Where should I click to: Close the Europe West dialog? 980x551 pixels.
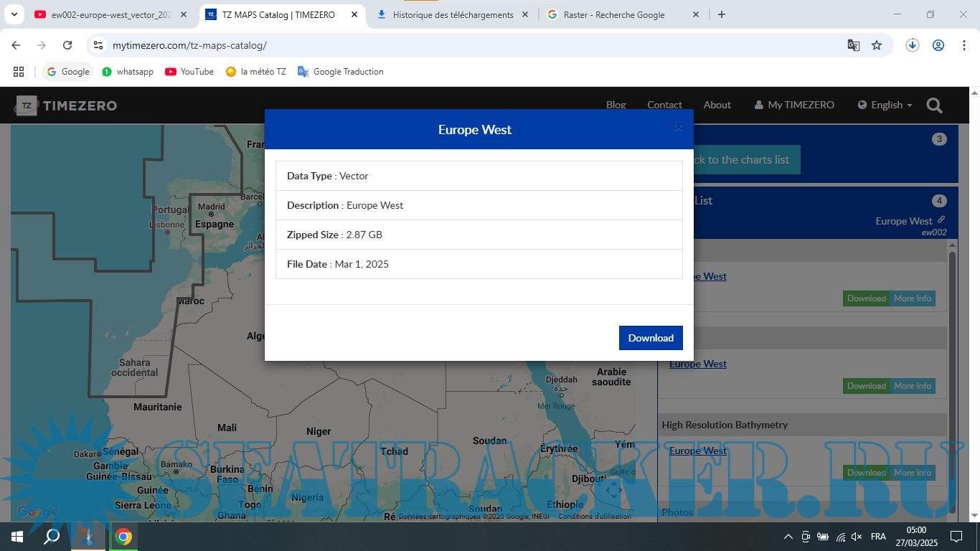[x=678, y=128]
